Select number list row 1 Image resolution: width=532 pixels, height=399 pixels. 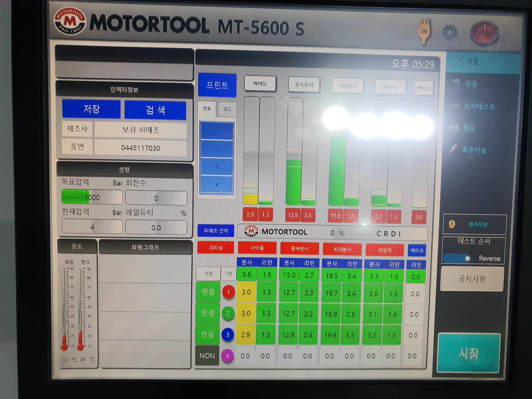pos(217,131)
